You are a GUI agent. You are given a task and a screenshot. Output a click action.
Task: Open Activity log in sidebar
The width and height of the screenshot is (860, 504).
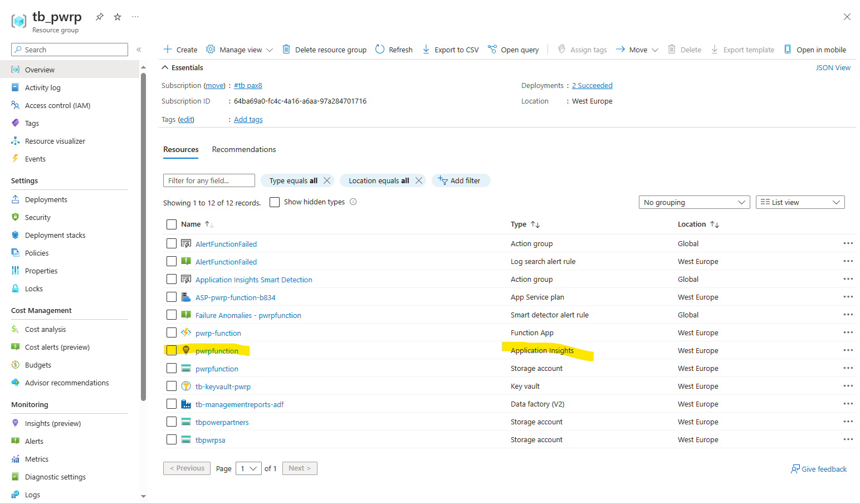point(43,87)
